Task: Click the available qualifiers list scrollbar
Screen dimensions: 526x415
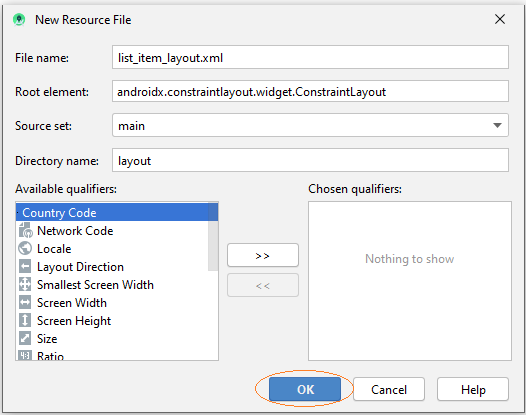Action: click(213, 237)
